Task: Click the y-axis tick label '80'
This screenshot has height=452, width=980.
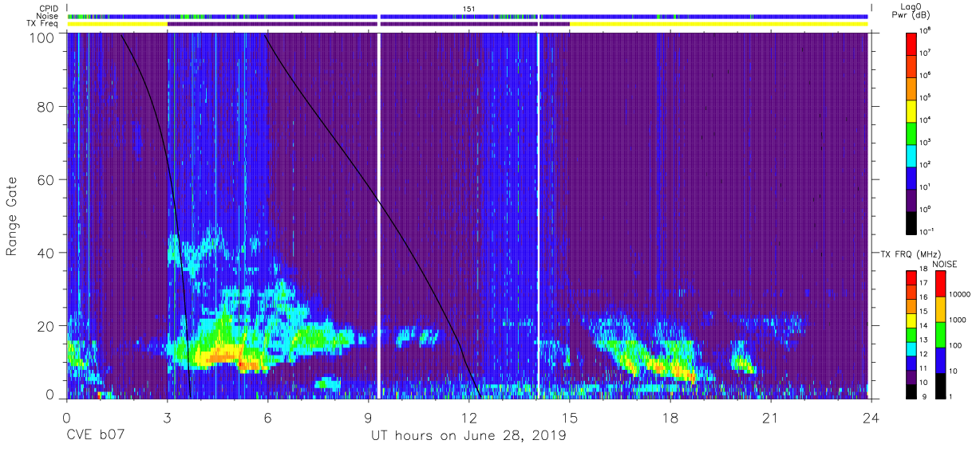Action: tap(45, 107)
